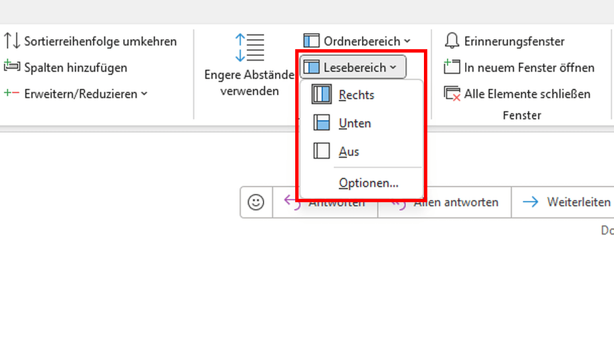Click the Unten layout icon in menu

coord(321,123)
